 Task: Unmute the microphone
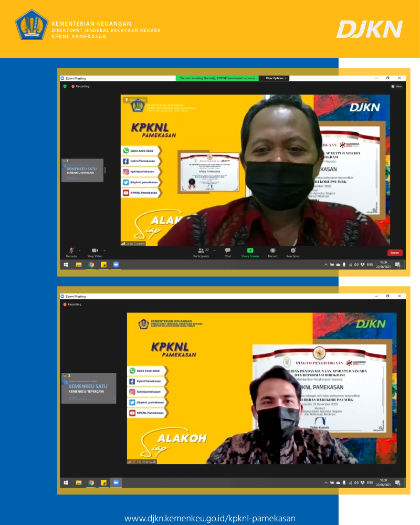click(71, 252)
